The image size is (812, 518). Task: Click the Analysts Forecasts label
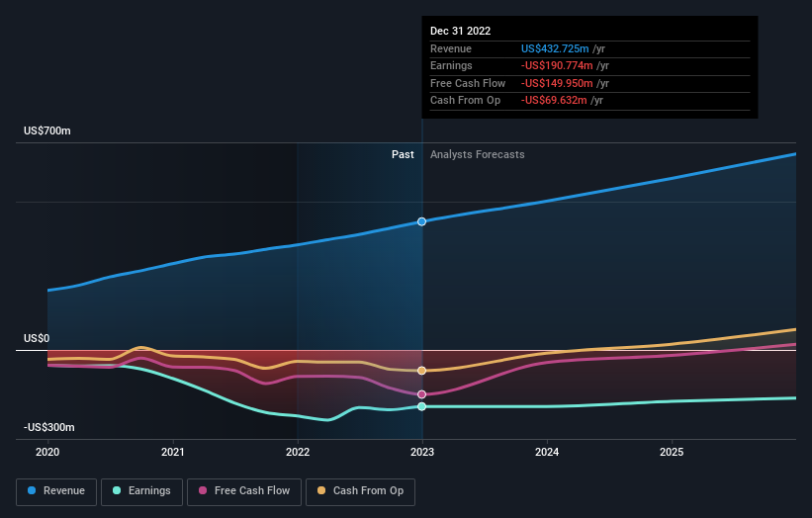(x=477, y=154)
